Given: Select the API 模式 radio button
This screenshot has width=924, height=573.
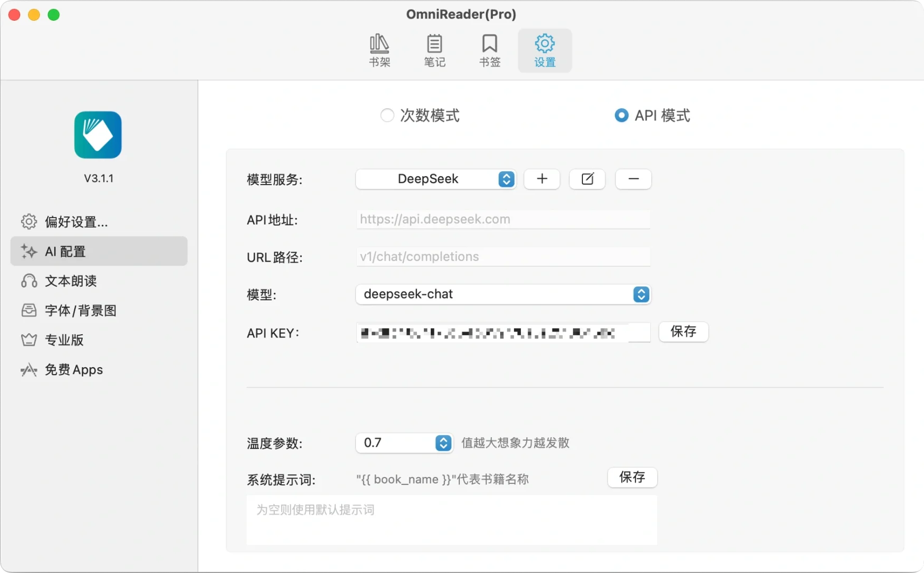Looking at the screenshot, I should coord(621,115).
